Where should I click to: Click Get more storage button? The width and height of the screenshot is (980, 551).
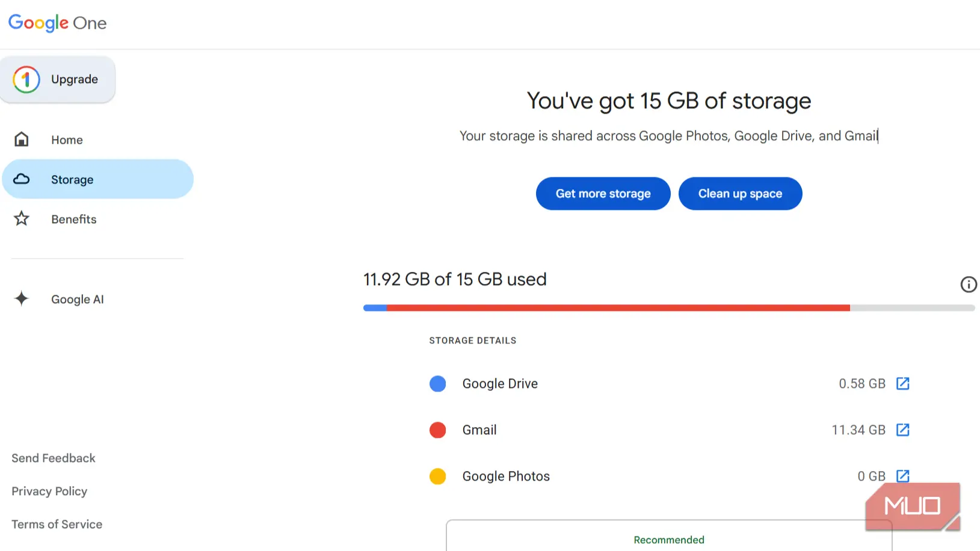click(603, 194)
